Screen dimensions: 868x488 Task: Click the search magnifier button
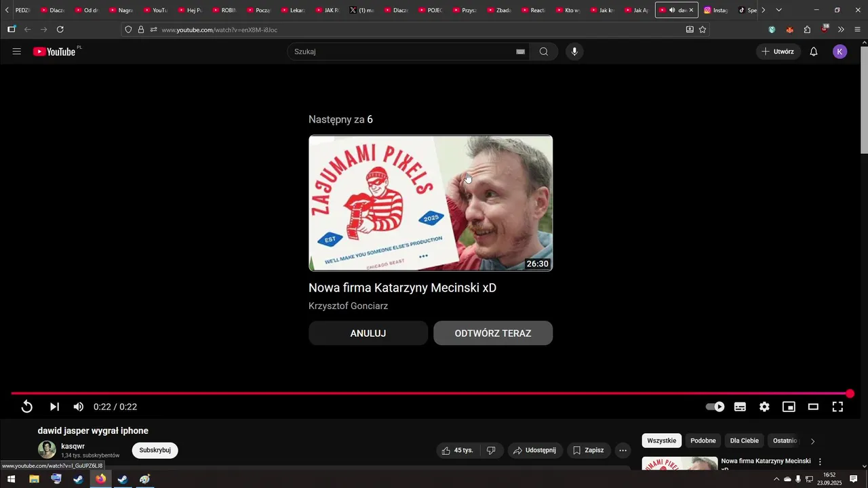tap(544, 52)
